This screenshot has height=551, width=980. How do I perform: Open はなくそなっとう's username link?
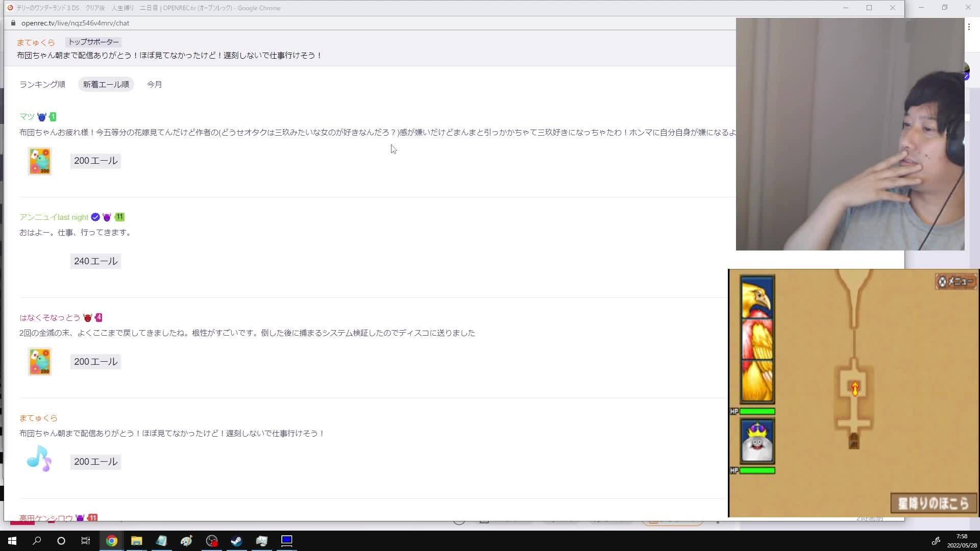pos(50,317)
